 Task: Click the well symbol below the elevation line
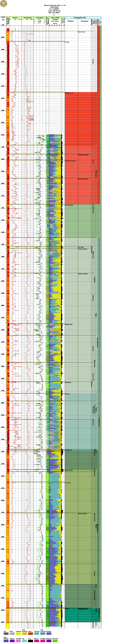coord(54,15)
